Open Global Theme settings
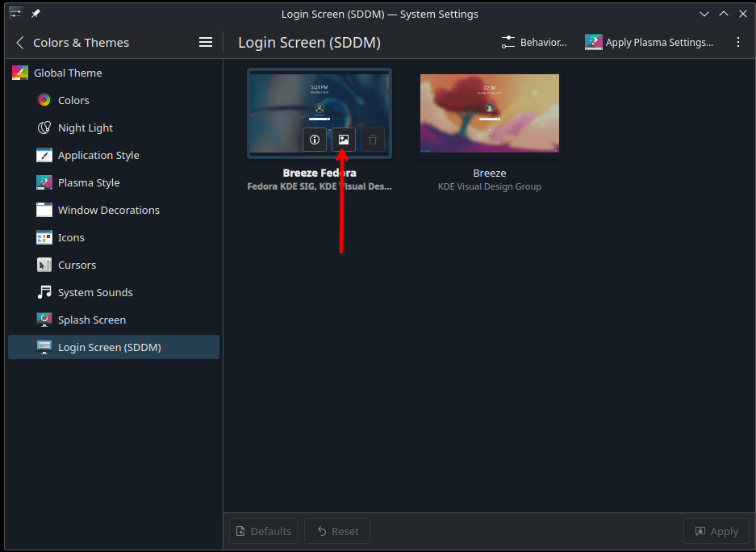This screenshot has height=552, width=756. 114,73
